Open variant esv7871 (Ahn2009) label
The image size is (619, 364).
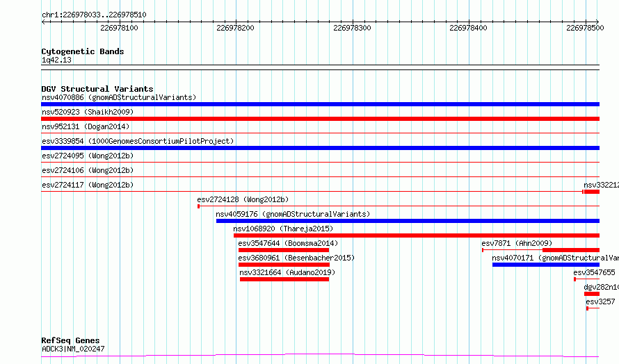[x=517, y=243]
